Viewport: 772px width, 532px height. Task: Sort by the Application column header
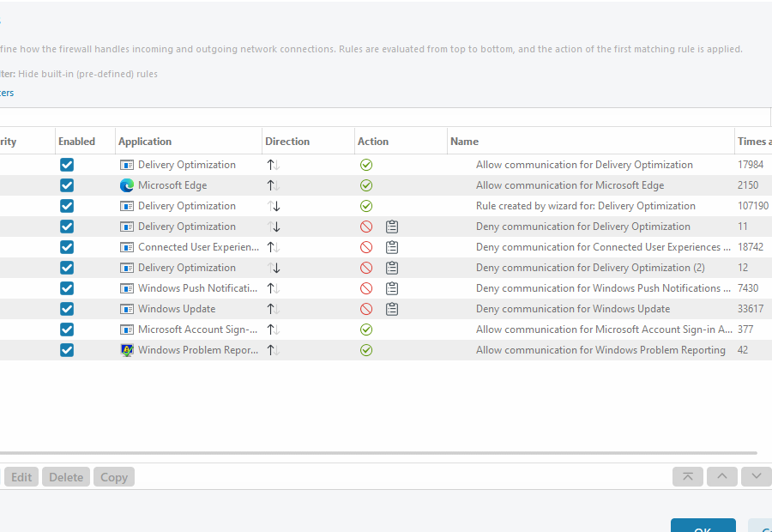pos(189,142)
